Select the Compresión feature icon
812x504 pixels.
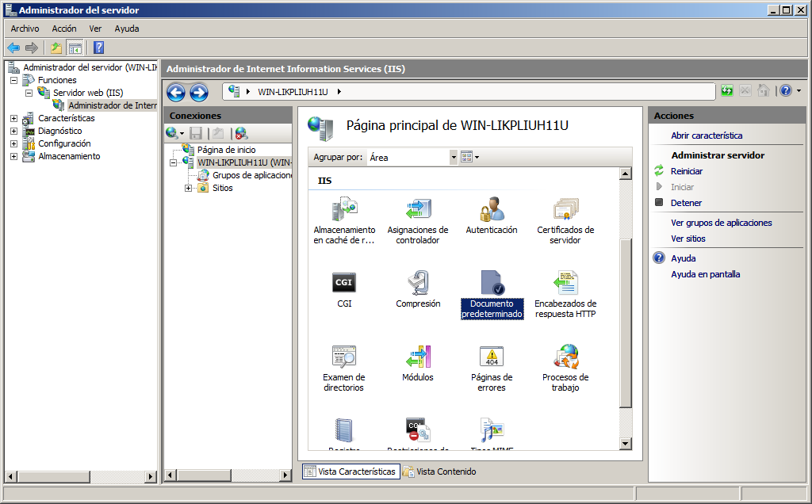pos(418,284)
